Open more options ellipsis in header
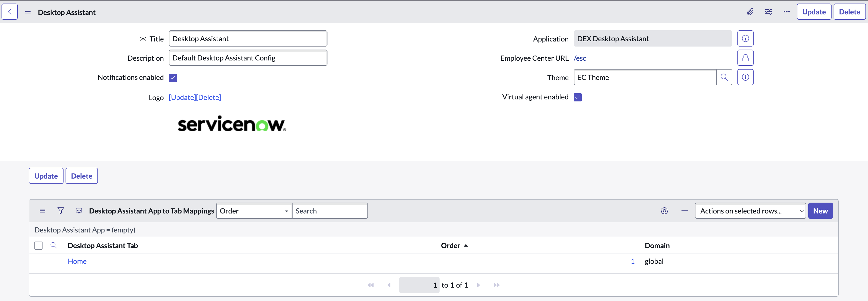The height and width of the screenshot is (301, 868). pyautogui.click(x=787, y=12)
